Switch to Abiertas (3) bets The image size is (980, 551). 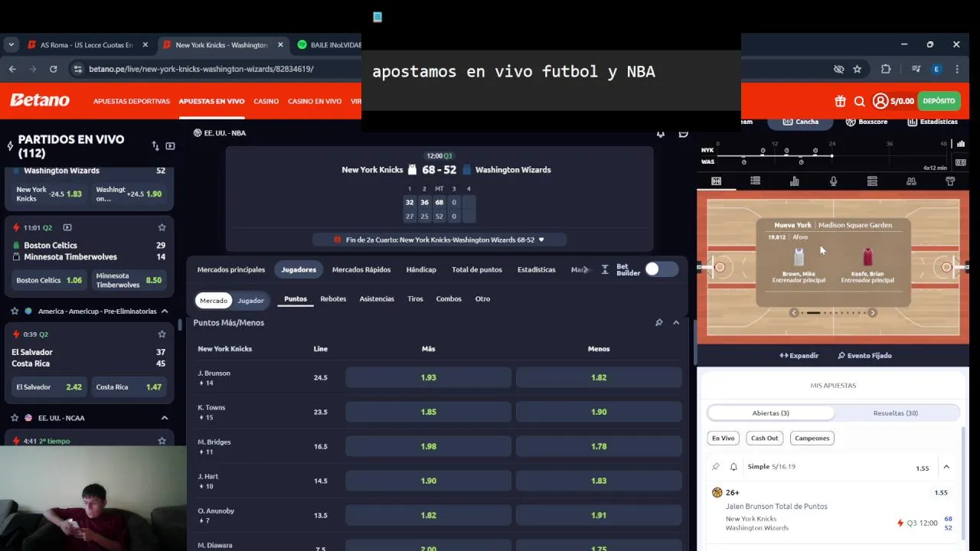click(770, 413)
